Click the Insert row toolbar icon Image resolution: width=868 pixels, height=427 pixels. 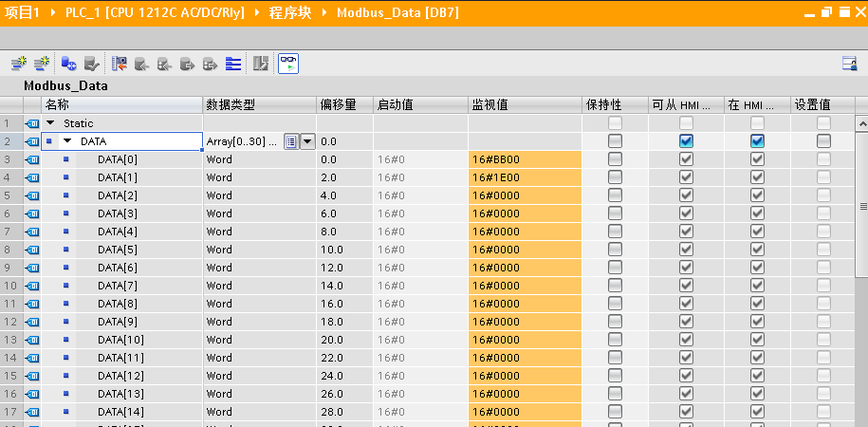[x=19, y=64]
